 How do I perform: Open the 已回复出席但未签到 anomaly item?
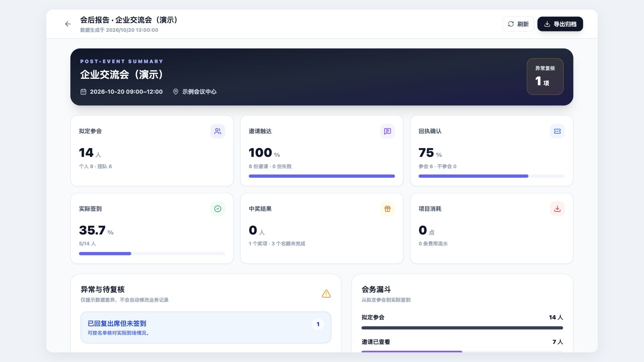206,327
